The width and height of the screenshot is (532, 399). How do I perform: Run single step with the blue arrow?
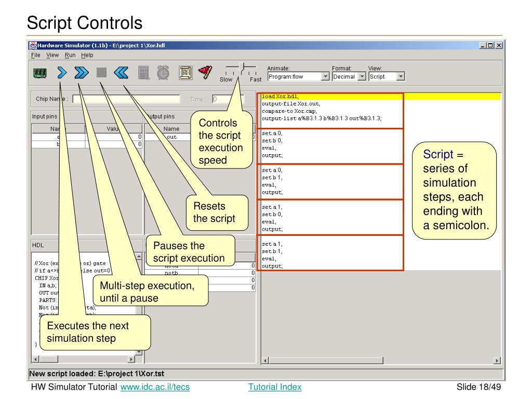[x=62, y=73]
